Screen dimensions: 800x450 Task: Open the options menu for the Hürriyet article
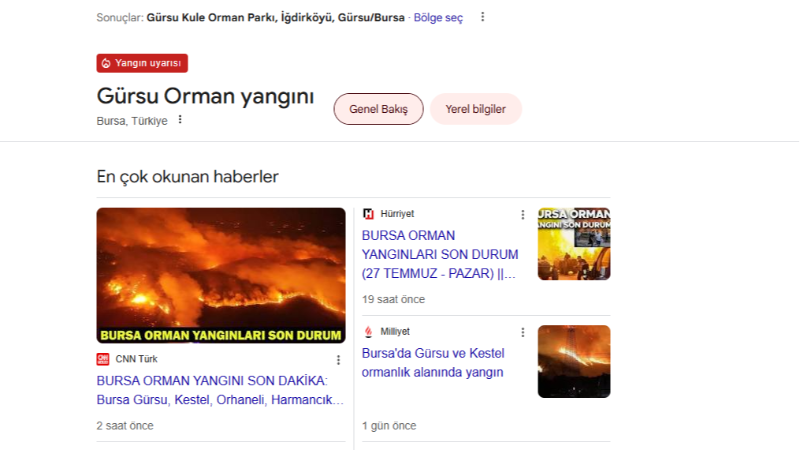click(522, 215)
